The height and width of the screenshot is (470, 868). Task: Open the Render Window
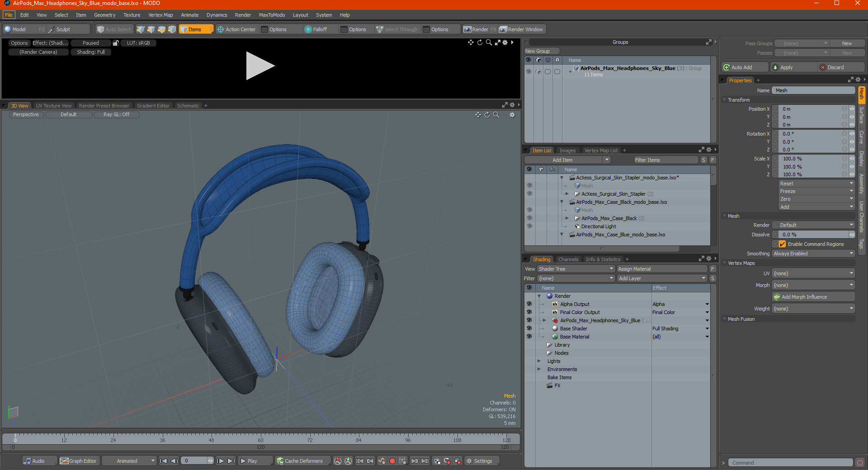click(x=521, y=29)
